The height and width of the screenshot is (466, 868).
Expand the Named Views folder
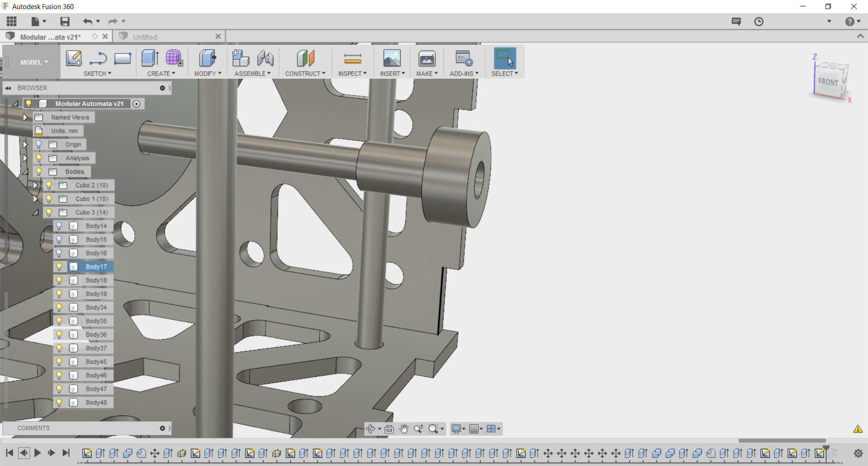pyautogui.click(x=25, y=117)
